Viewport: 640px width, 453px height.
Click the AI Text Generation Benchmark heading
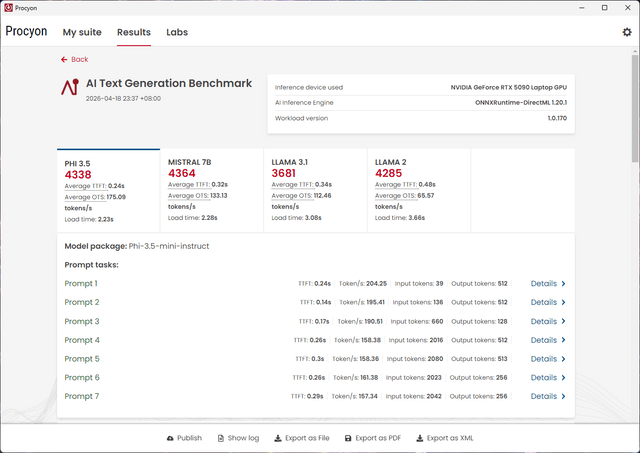[169, 83]
